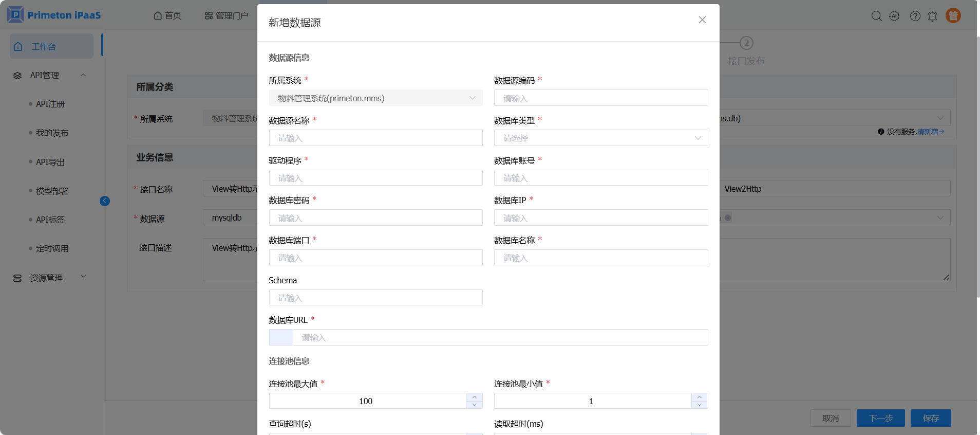Close the 新增数据源 dialog
The width and height of the screenshot is (980, 435).
pyautogui.click(x=702, y=20)
